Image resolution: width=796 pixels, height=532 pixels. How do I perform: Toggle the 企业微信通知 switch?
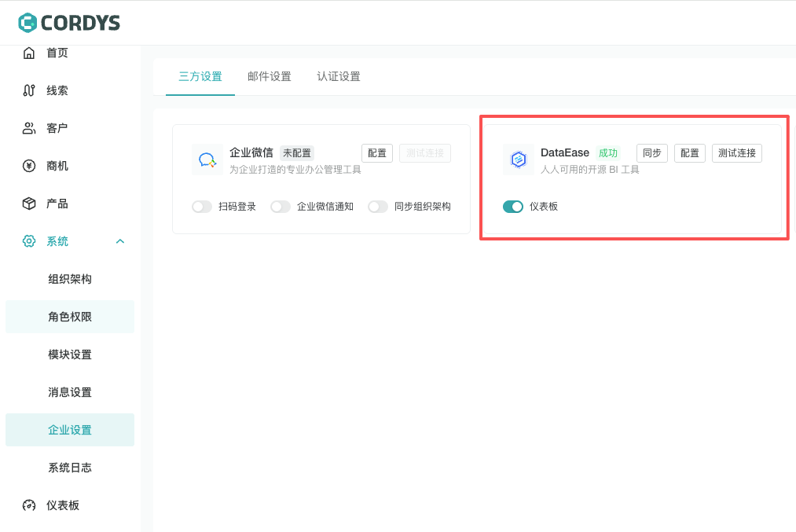tap(281, 207)
